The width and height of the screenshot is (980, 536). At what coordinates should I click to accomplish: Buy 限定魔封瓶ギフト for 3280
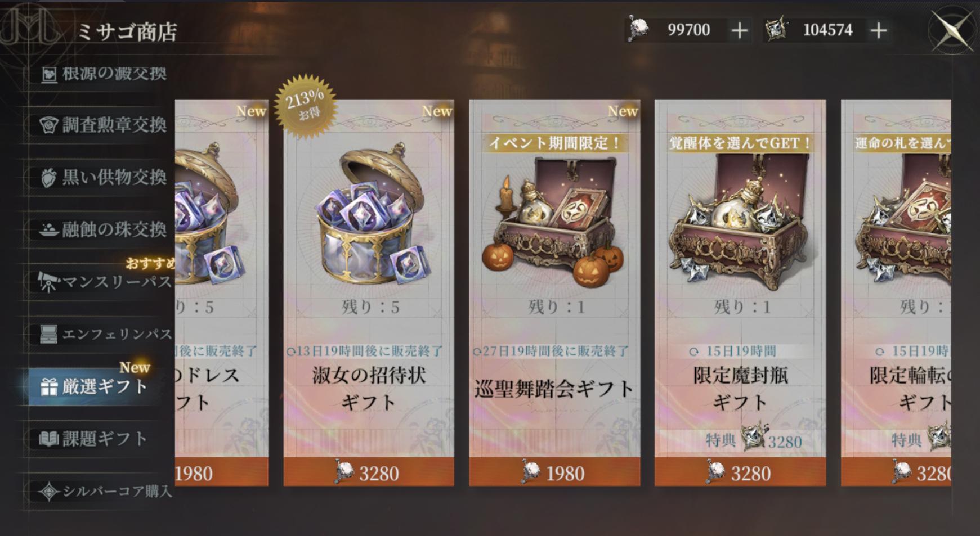click(740, 472)
